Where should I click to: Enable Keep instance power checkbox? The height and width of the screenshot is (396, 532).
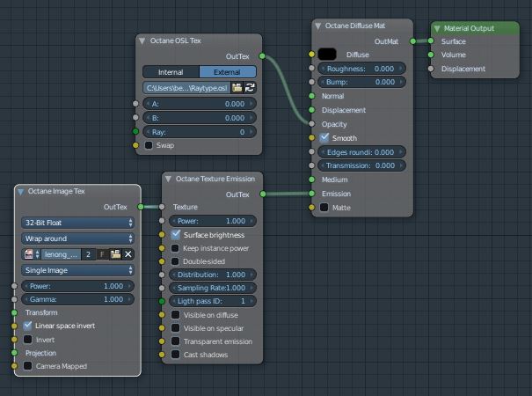click(175, 248)
